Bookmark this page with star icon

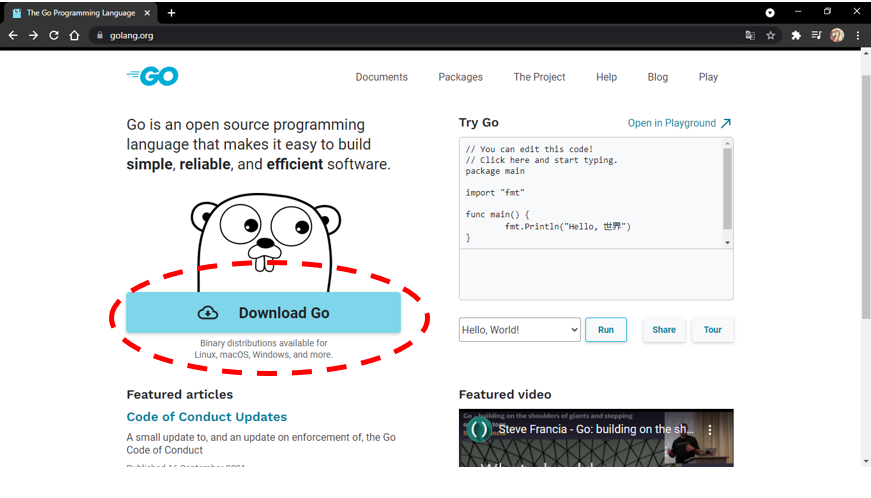[770, 35]
